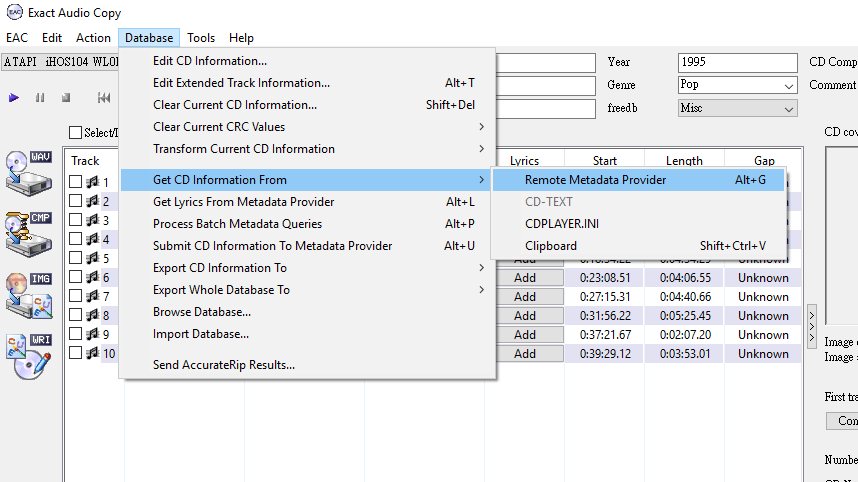Start playback with the play button
Viewport: 858px width, 482px height.
[14, 98]
